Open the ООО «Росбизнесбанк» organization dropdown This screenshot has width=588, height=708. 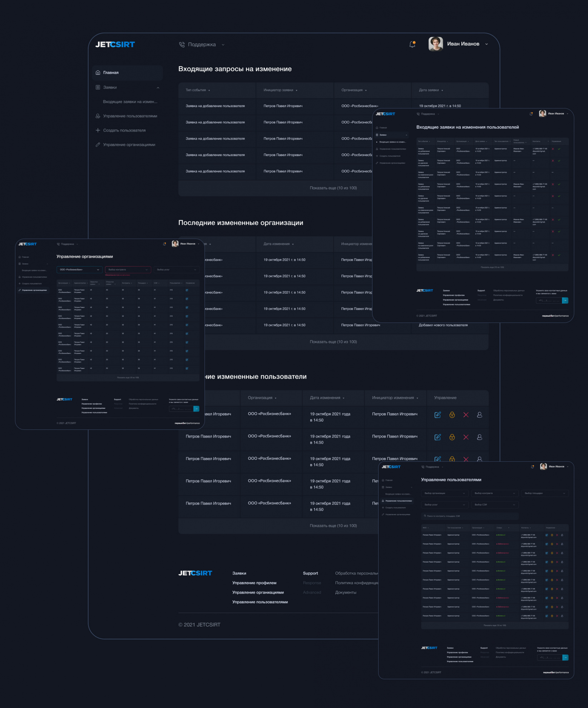click(79, 270)
